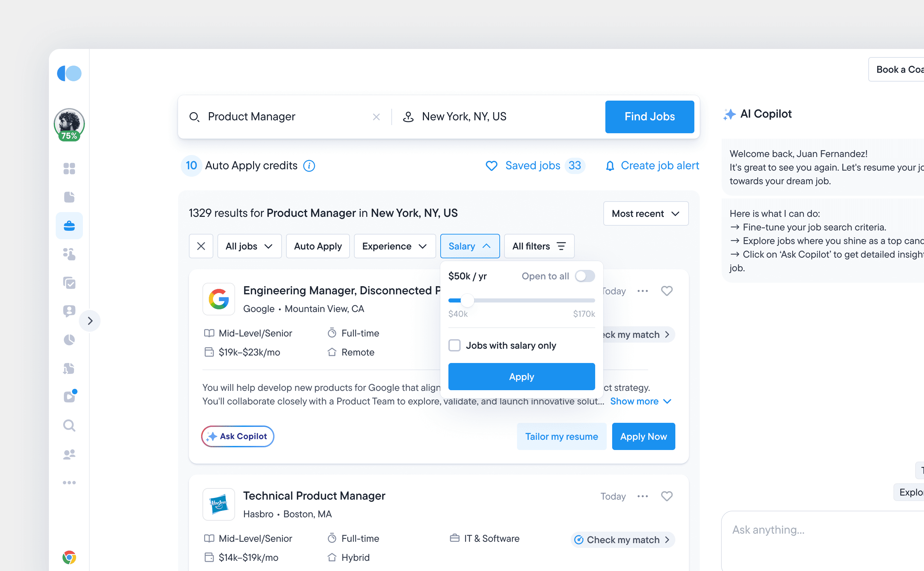Open the Saved jobs 33 link
Screen dimensions: 924x571
tap(535, 166)
